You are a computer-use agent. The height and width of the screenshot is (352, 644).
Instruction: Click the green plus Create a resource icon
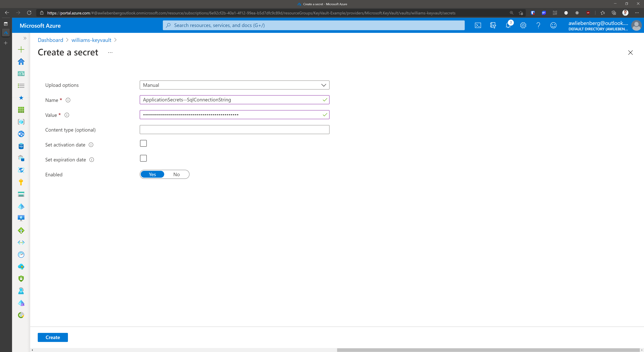(x=21, y=49)
